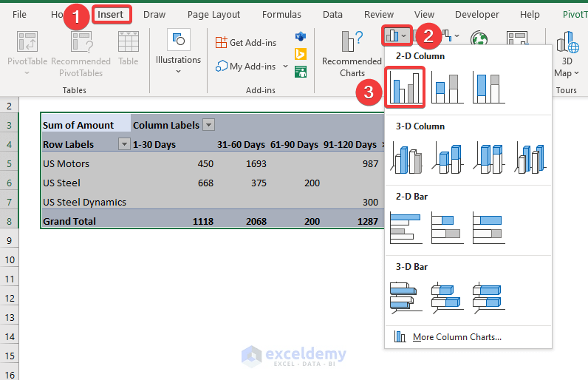Pick the 2-D 100% Stacked Bar chart
Viewport: 588px width, 380px height.
point(488,228)
